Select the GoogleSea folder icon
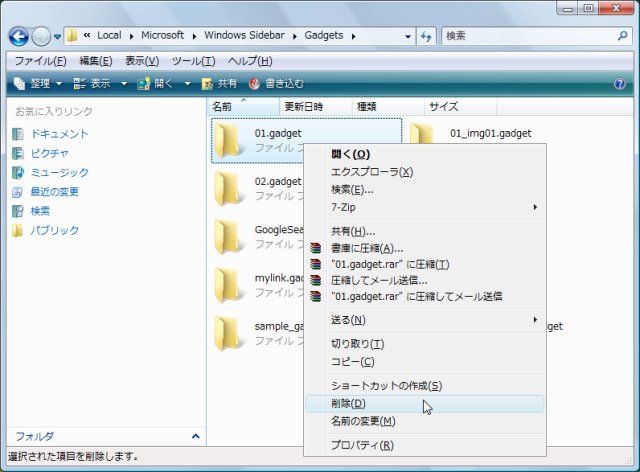Viewport: 640px width, 472px height. [227, 237]
